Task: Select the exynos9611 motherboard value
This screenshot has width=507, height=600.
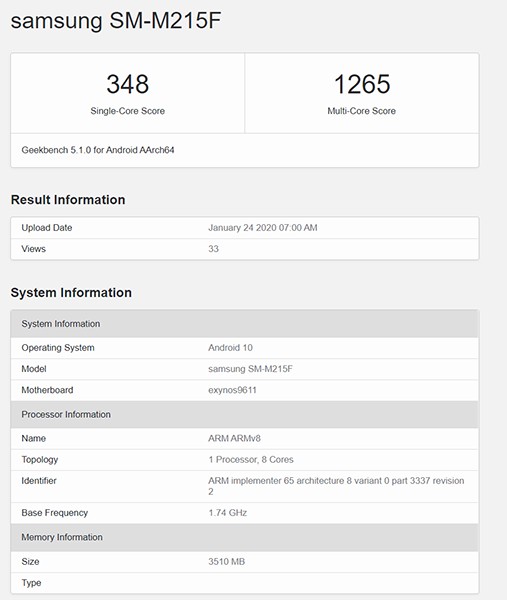Action: pos(232,390)
